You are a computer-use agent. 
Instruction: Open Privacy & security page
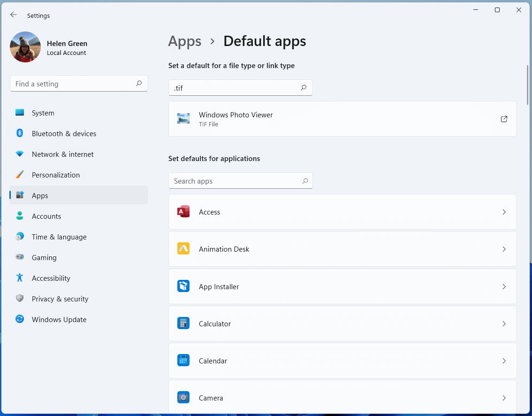tap(79, 299)
